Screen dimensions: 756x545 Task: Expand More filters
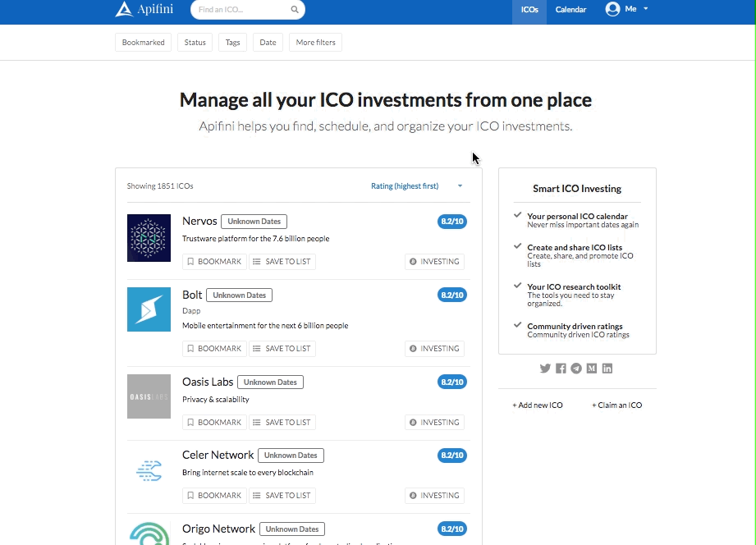[x=315, y=42]
